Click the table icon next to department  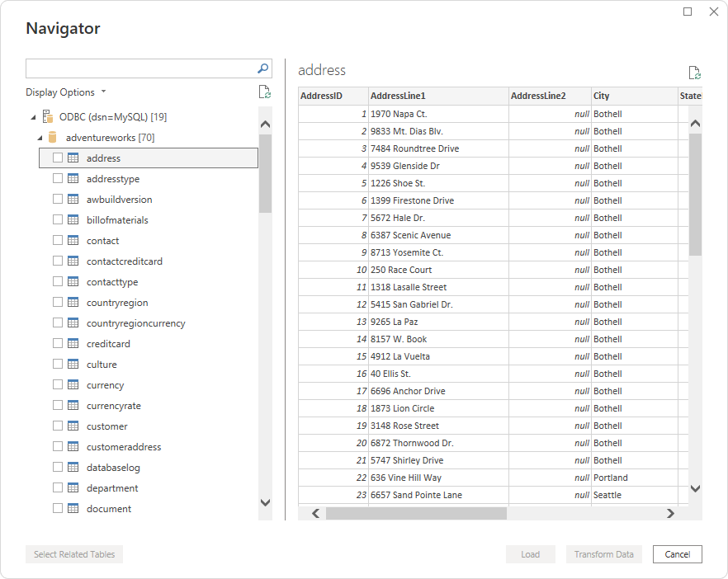click(73, 488)
